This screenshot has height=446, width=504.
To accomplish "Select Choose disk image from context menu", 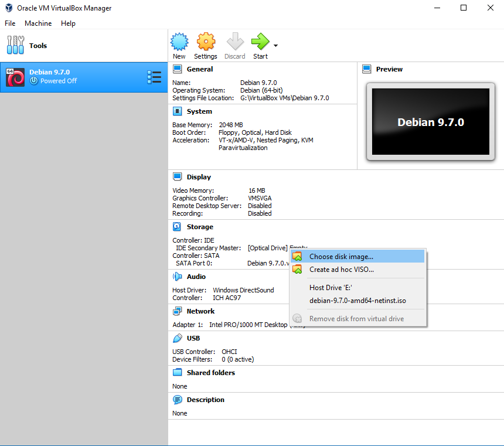I will tap(342, 256).
